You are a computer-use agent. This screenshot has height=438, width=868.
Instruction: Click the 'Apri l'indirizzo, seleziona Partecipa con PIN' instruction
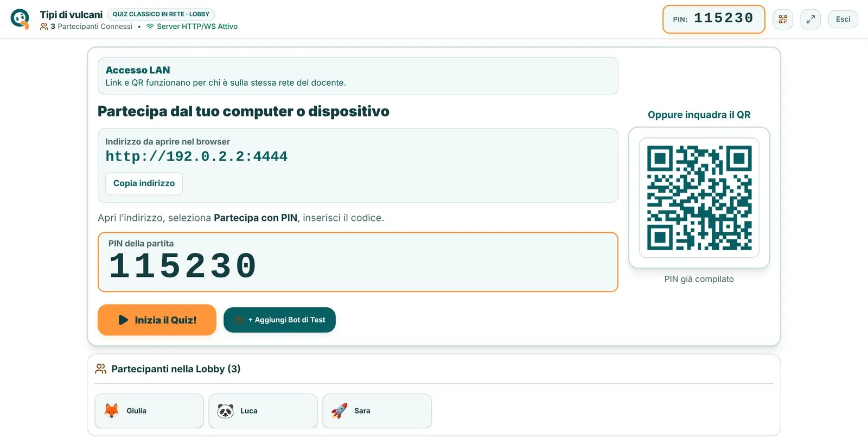[241, 218]
